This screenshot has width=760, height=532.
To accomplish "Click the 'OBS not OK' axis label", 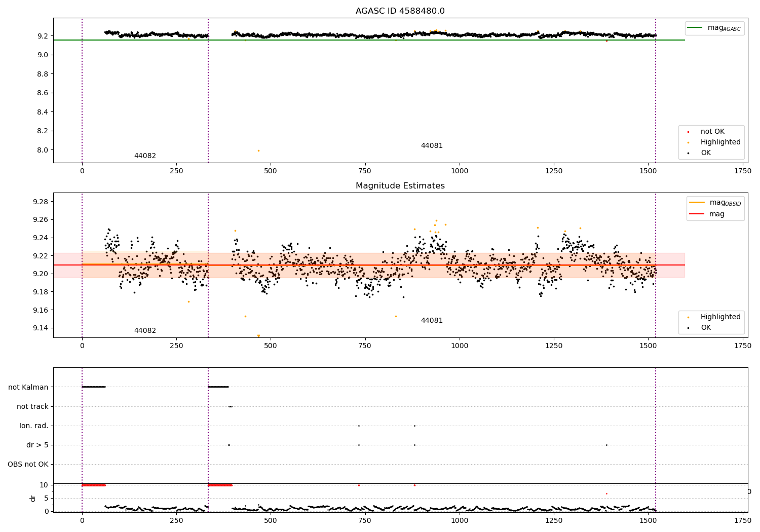I will pyautogui.click(x=28, y=465).
